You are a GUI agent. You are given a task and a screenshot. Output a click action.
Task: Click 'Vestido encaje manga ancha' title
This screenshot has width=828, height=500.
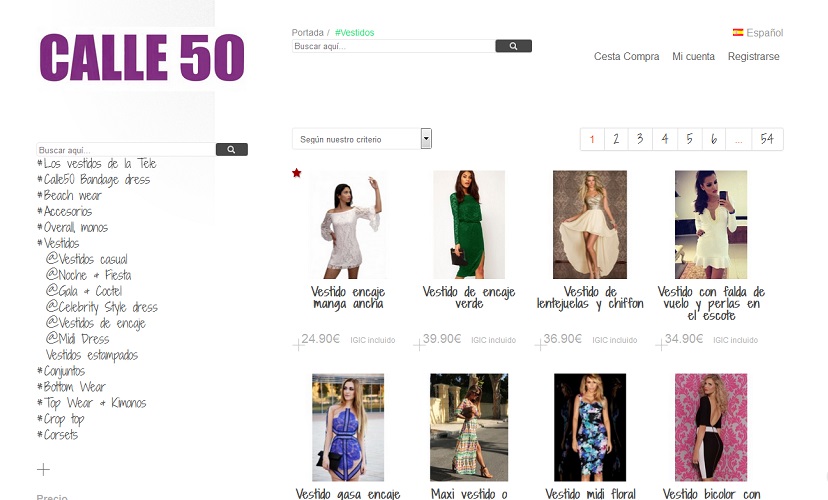tap(348, 298)
